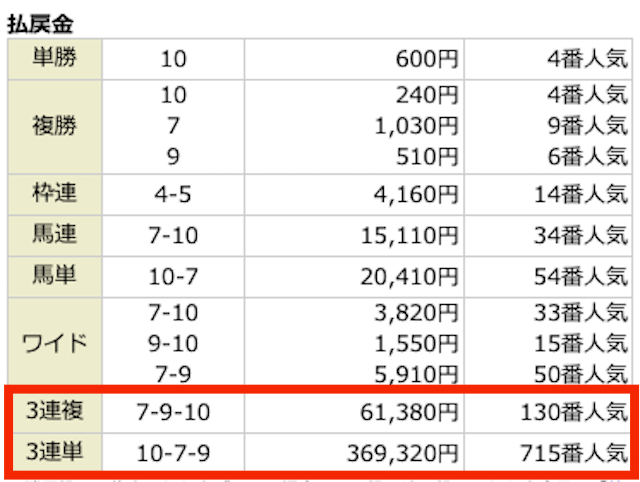Click the 枠連 label cell
This screenshot has width=640, height=482.
click(55, 194)
